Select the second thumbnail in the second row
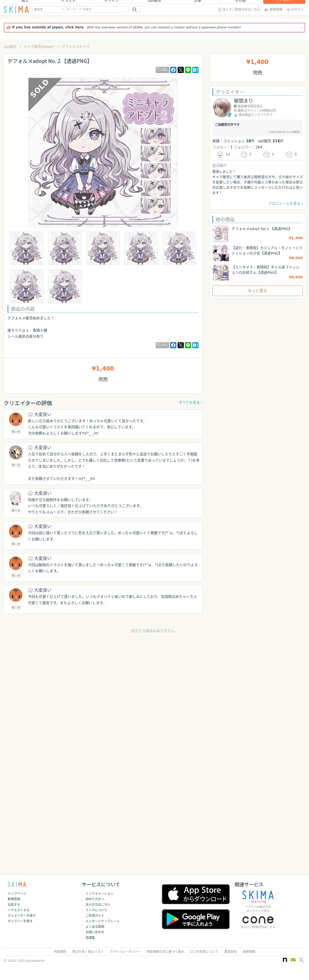This screenshot has width=309, height=980. [65, 286]
